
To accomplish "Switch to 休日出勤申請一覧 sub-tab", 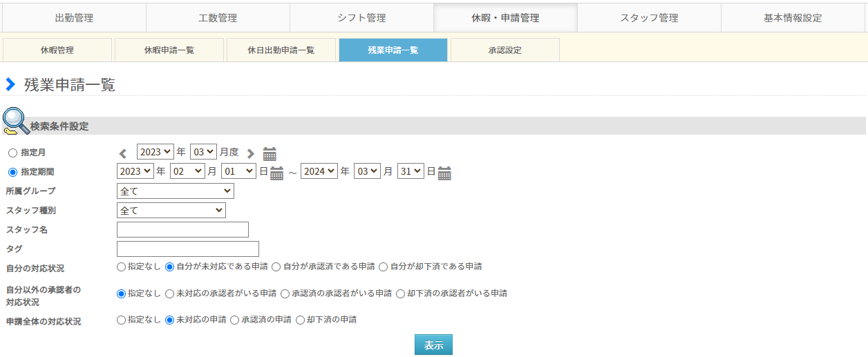I will (x=281, y=50).
